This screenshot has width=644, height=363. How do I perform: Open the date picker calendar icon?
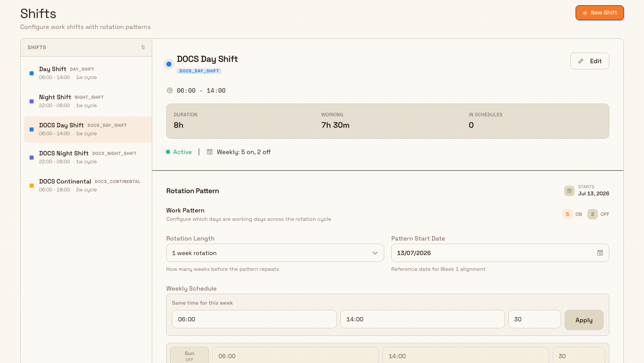pos(600,253)
